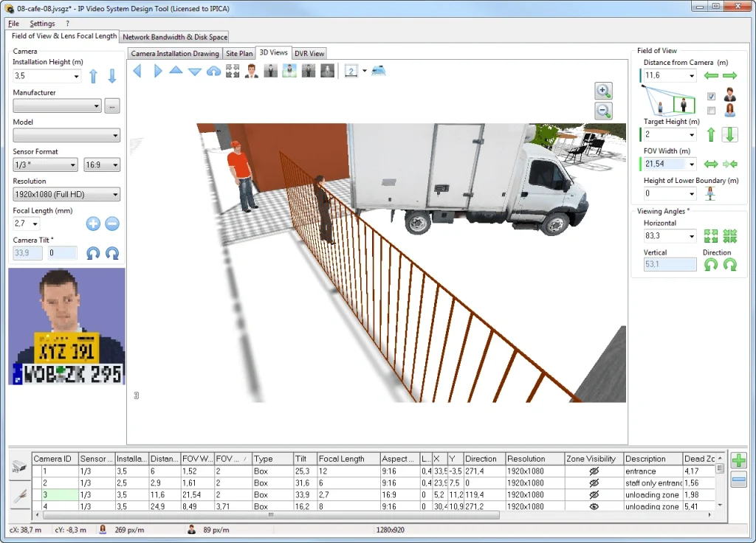
Task: Click the maximize viewing angle icon under Horizontal
Action: [712, 235]
